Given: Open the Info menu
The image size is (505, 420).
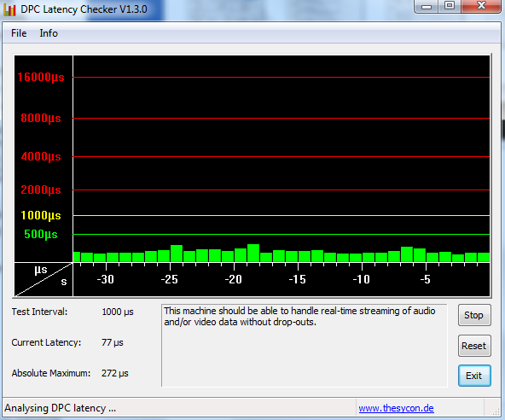Looking at the screenshot, I should (x=49, y=33).
